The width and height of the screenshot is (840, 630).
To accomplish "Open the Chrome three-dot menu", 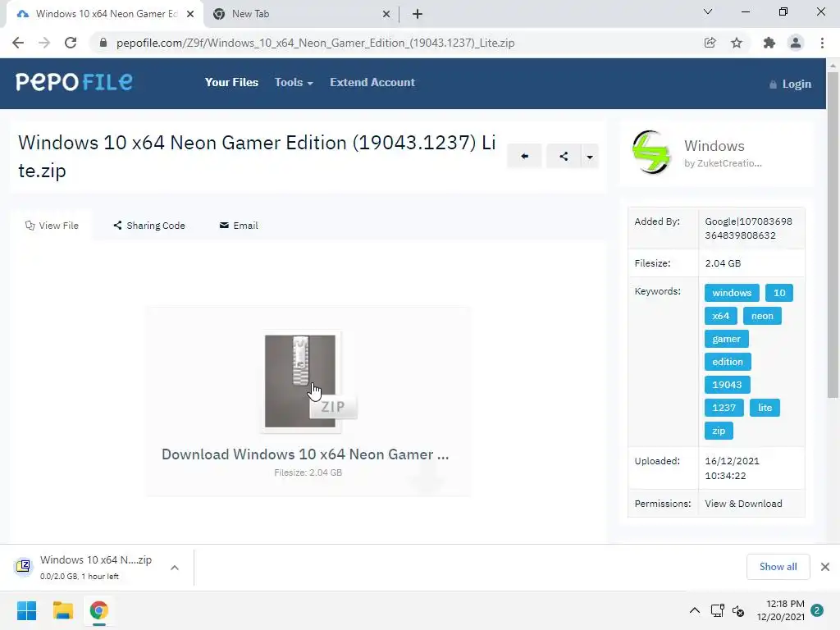I will click(822, 43).
